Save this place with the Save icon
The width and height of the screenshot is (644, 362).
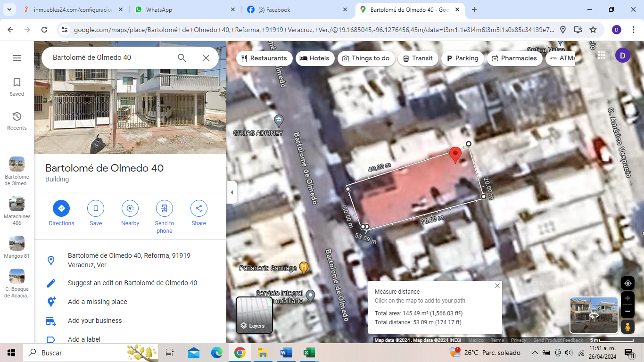coord(96,208)
